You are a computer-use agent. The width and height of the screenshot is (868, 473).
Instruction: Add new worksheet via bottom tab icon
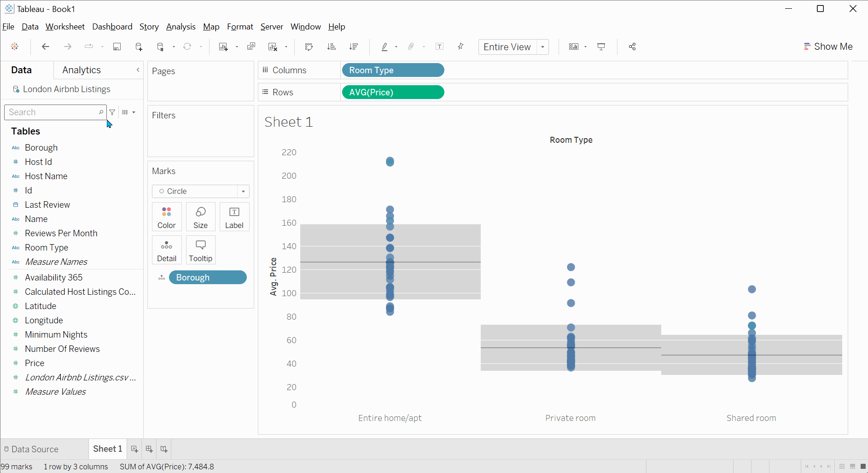click(134, 449)
